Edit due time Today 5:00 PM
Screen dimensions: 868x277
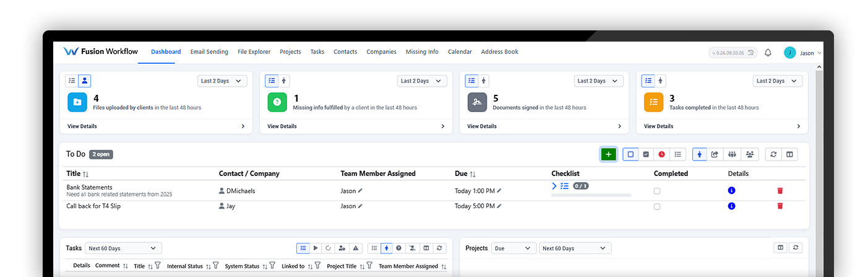pyautogui.click(x=499, y=206)
